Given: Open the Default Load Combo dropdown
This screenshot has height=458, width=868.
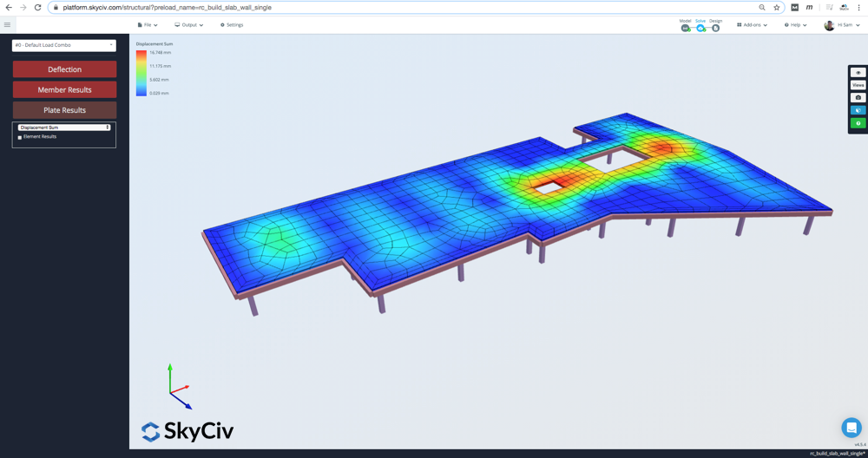Looking at the screenshot, I should coord(63,45).
